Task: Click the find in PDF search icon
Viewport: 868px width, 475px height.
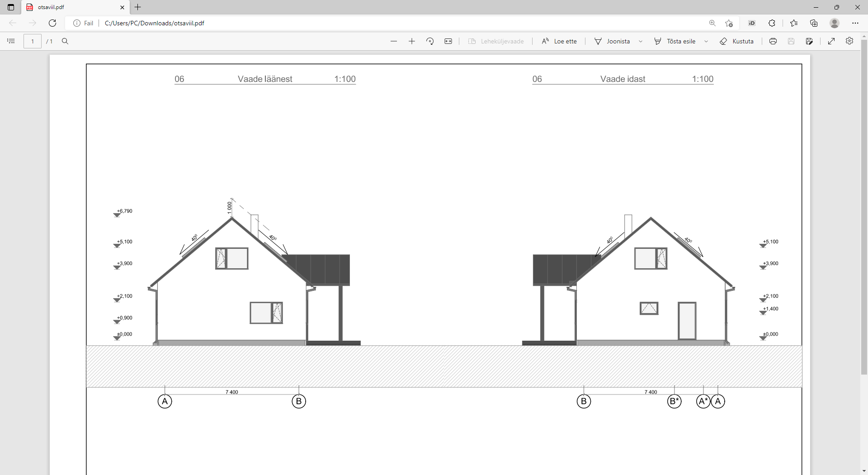Action: click(65, 41)
